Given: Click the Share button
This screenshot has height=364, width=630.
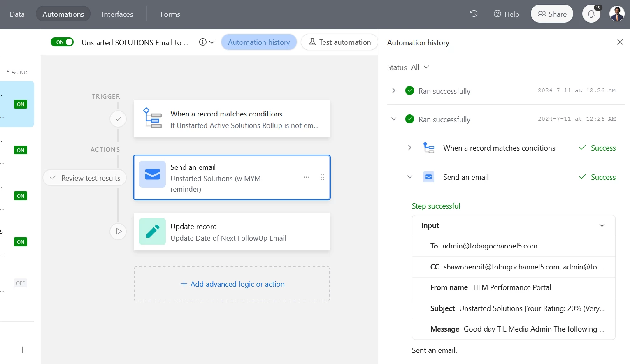Looking at the screenshot, I should (552, 14).
